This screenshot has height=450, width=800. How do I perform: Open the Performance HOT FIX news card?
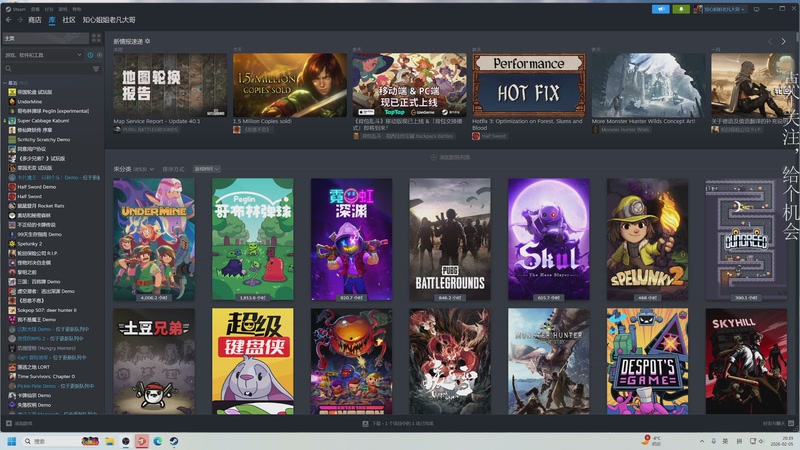click(529, 85)
